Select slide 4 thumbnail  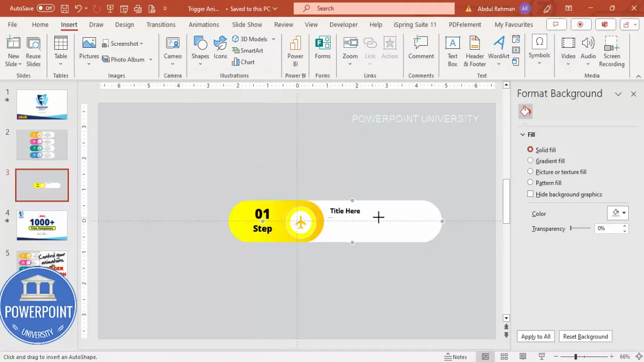[x=42, y=225]
